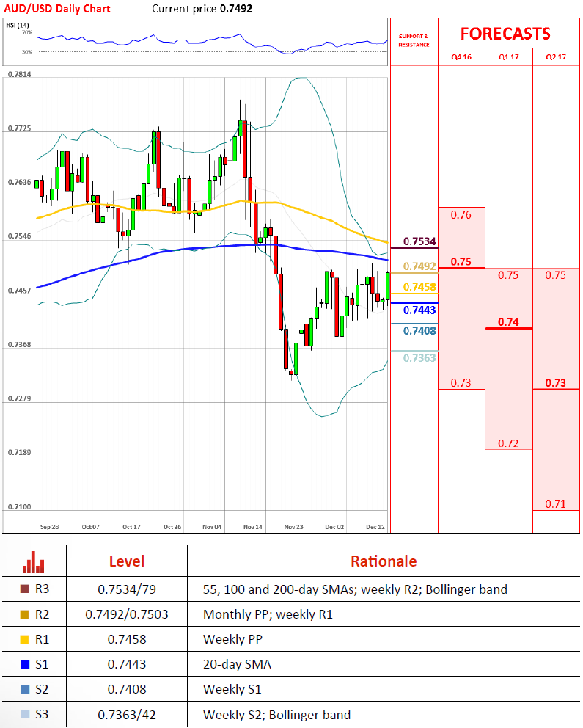583x728 pixels.
Task: Click the Sep 28 date label
Action: tap(50, 527)
